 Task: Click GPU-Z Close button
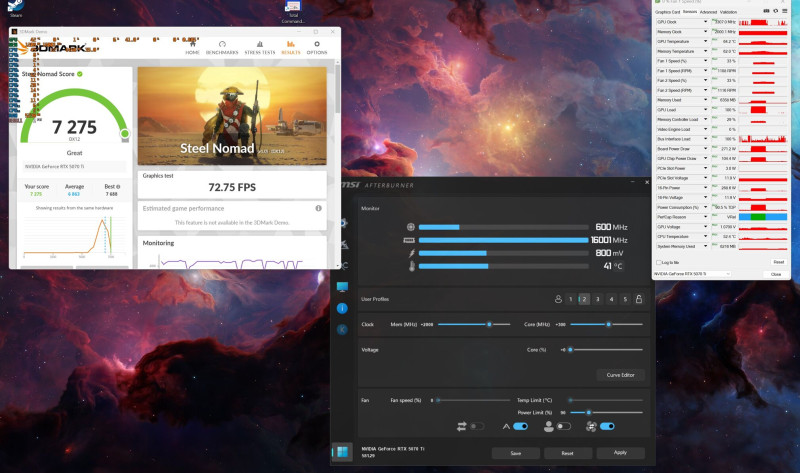click(776, 274)
